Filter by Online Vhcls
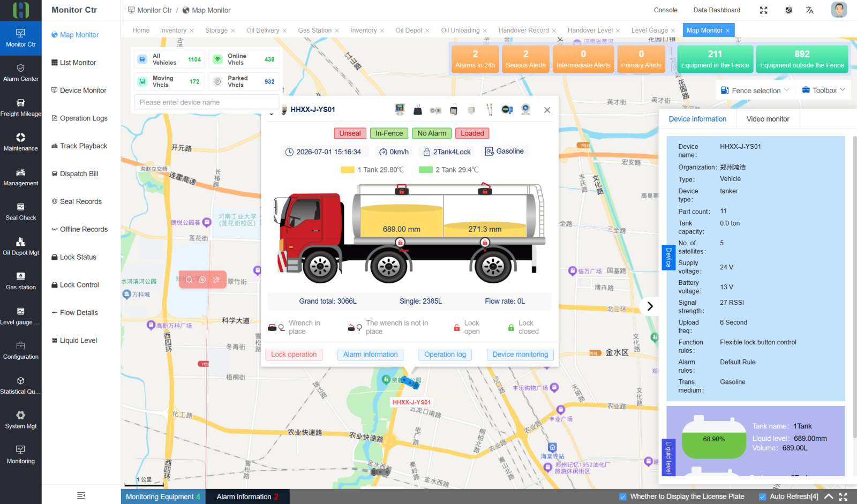Viewport: 857px width, 504px height. pyautogui.click(x=244, y=59)
